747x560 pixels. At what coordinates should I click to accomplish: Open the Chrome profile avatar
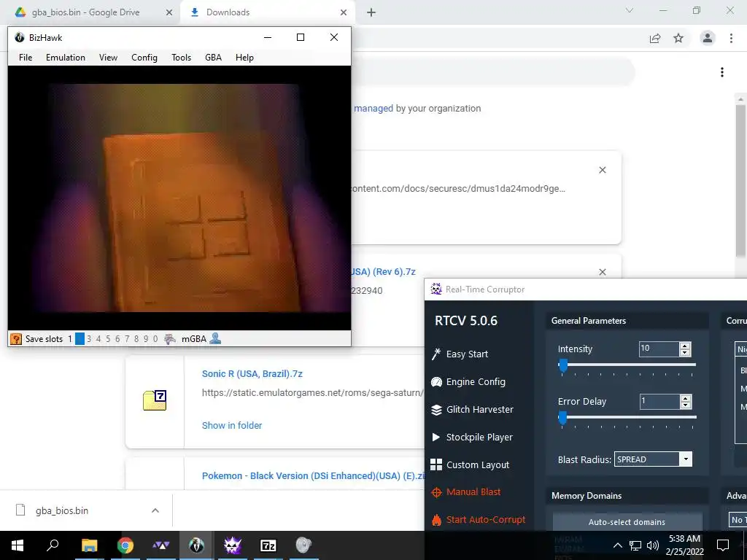coord(708,38)
